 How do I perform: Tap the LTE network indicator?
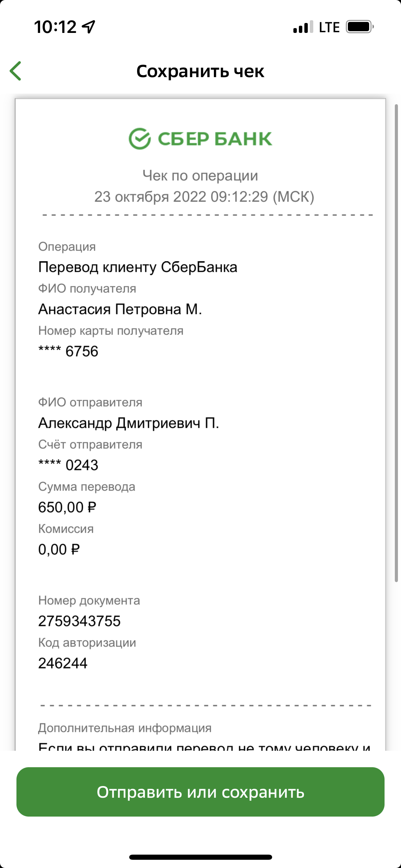pos(329,27)
